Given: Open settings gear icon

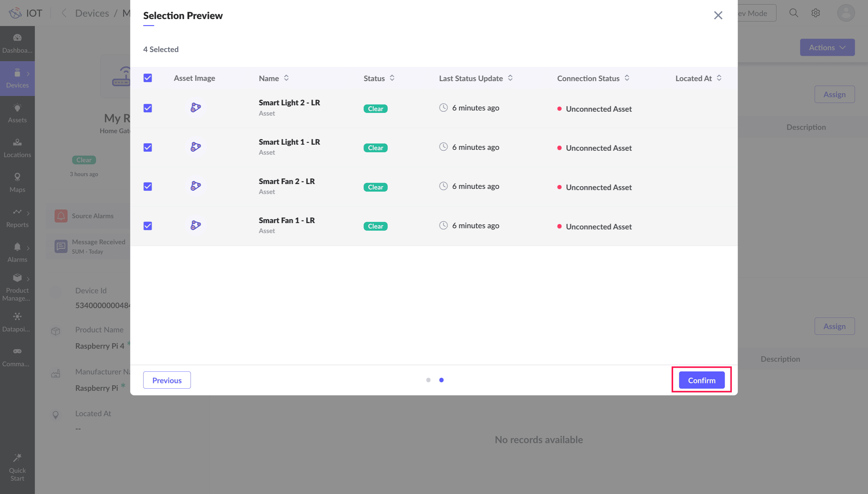Looking at the screenshot, I should point(815,13).
